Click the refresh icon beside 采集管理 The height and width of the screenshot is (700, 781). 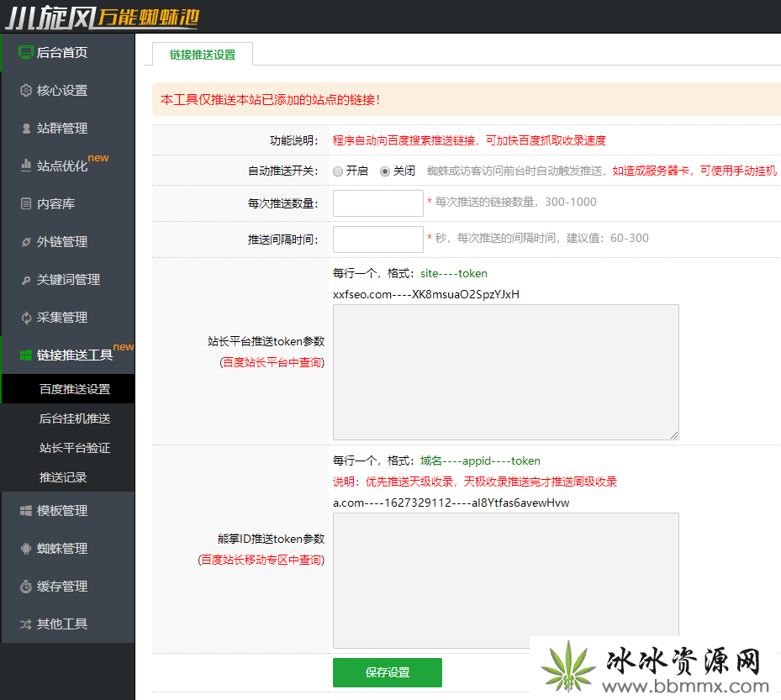[26, 318]
